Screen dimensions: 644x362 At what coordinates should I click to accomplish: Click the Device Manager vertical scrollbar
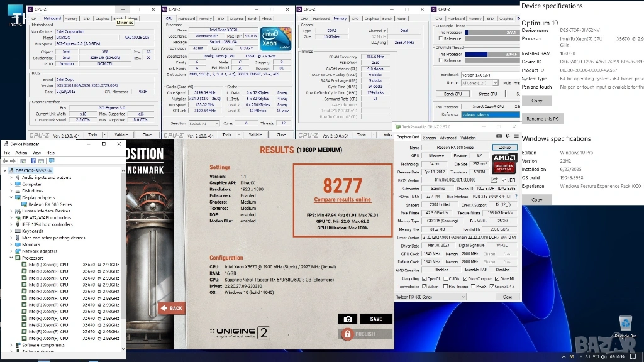coord(124,251)
